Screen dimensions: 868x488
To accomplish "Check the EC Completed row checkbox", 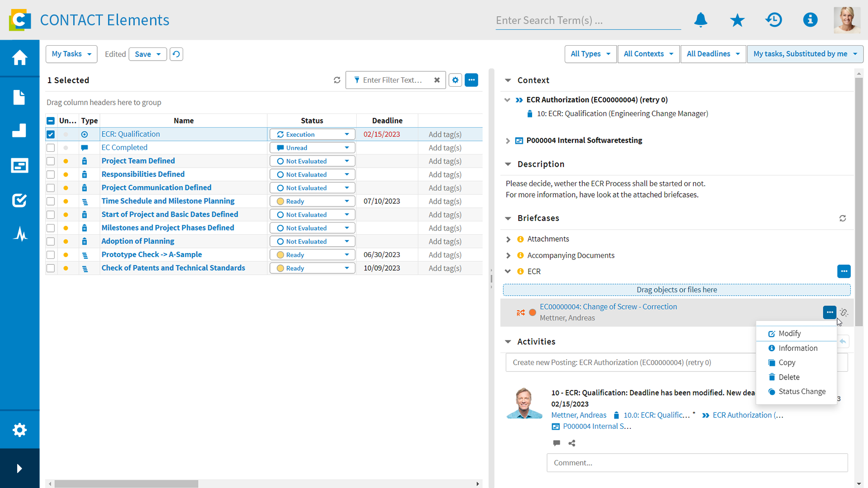I will pyautogui.click(x=51, y=148).
